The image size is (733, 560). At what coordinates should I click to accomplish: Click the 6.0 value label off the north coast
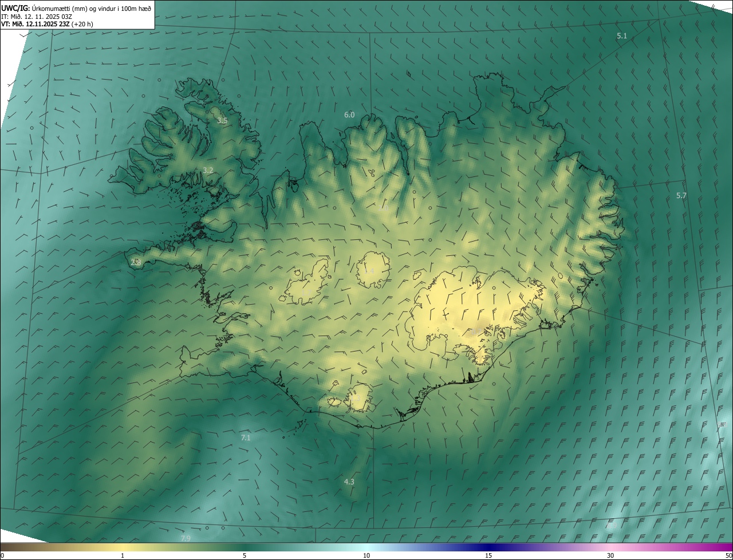coord(349,115)
